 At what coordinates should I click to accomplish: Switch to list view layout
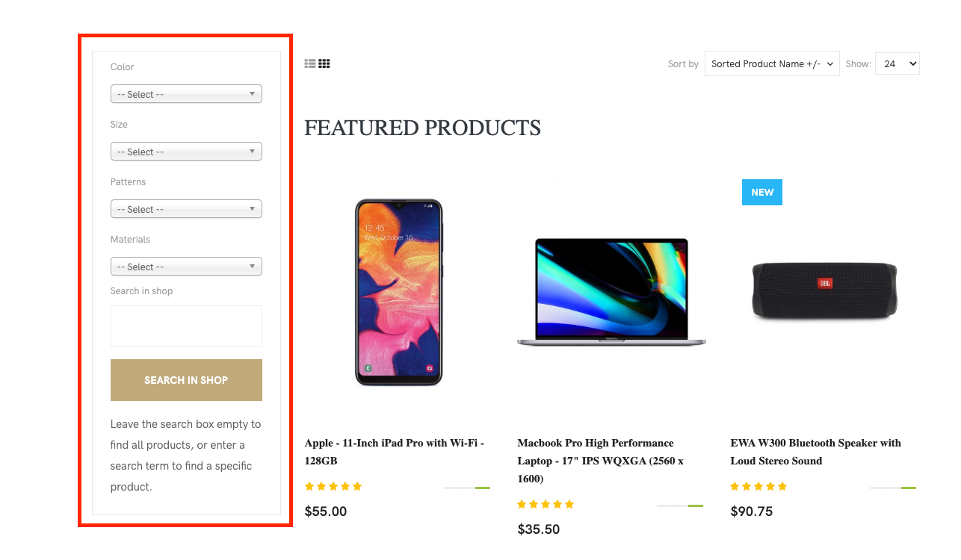(x=310, y=63)
